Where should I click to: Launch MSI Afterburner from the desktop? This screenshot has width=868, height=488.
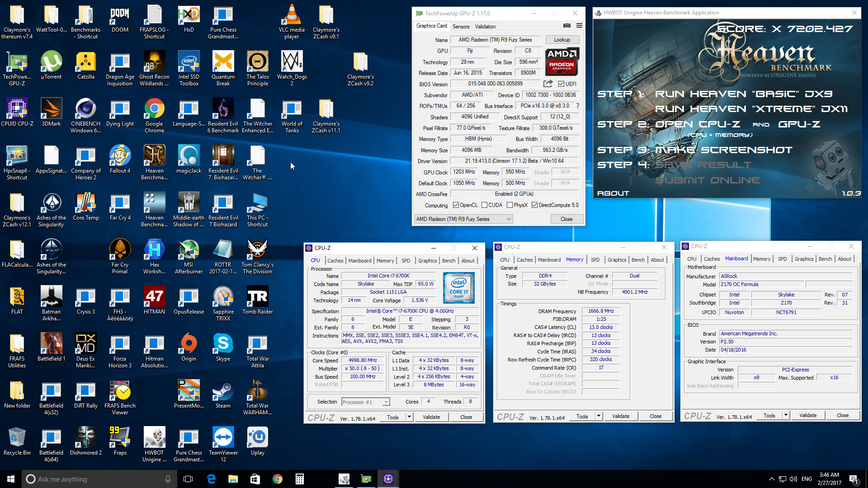[x=189, y=257]
